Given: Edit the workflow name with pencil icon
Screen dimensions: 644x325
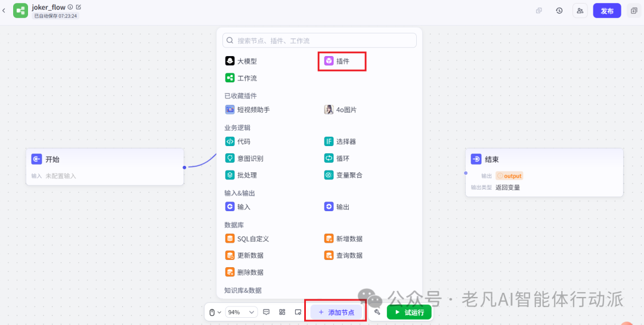Looking at the screenshot, I should point(79,7).
